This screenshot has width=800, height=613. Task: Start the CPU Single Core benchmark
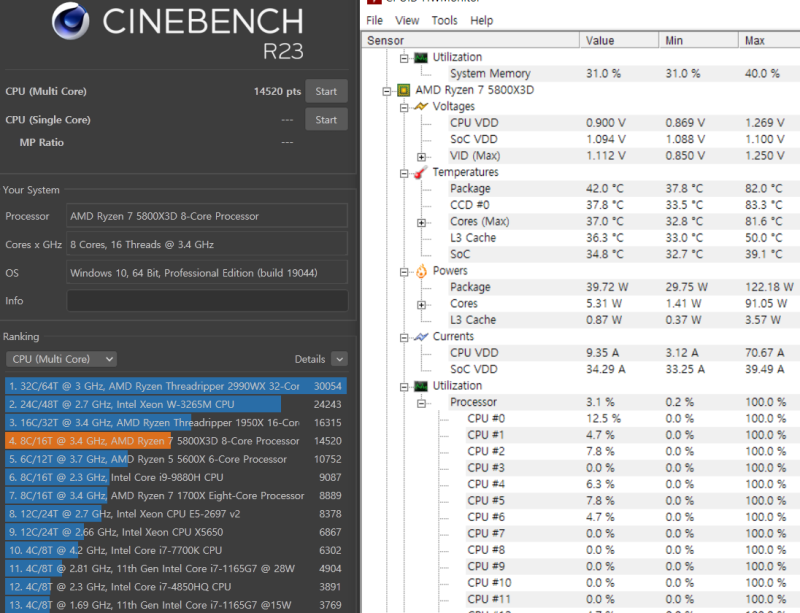326,119
